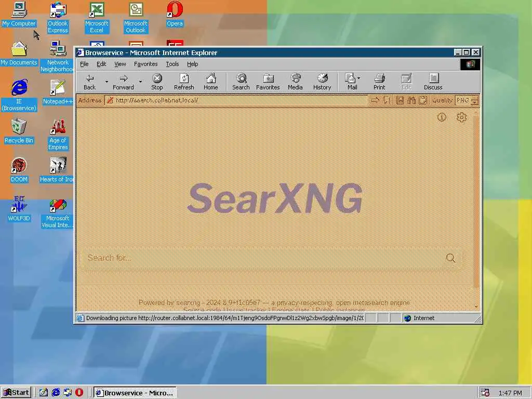Refresh the current page

coord(184,82)
